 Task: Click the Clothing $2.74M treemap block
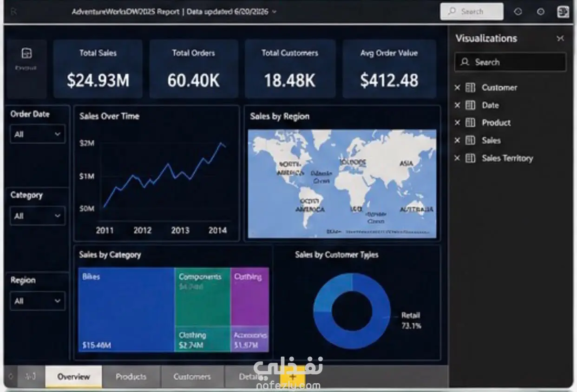pos(203,340)
